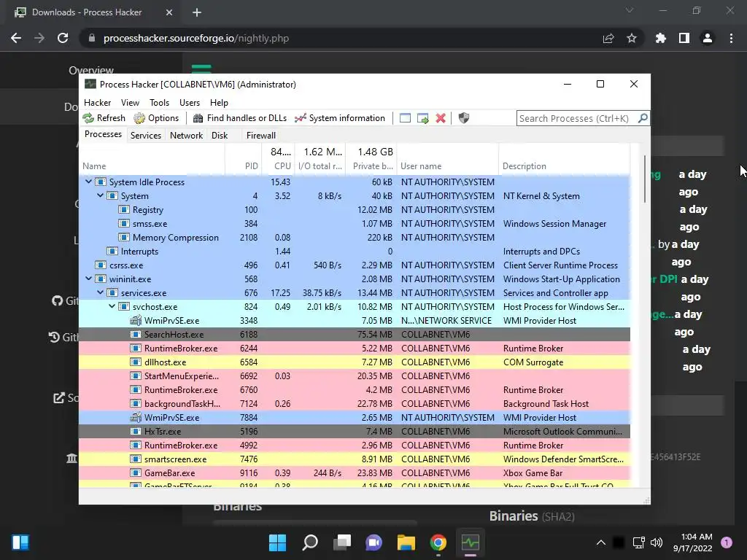This screenshot has height=560, width=747.
Task: Collapse svchost.exe 824 tree node
Action: coord(112,306)
